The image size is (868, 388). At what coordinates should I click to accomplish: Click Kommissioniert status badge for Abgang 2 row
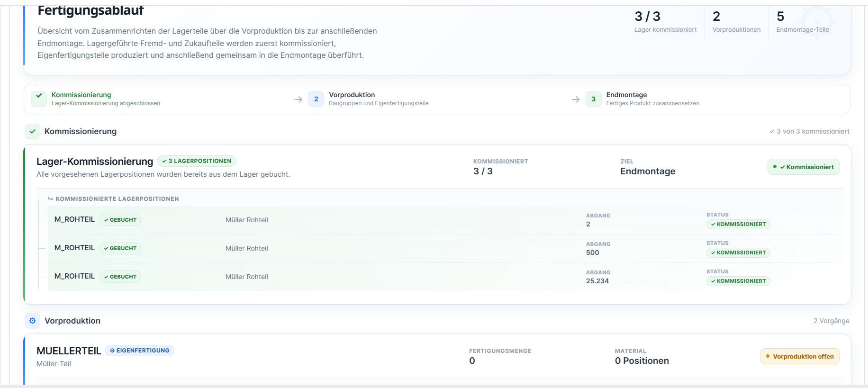click(x=738, y=224)
